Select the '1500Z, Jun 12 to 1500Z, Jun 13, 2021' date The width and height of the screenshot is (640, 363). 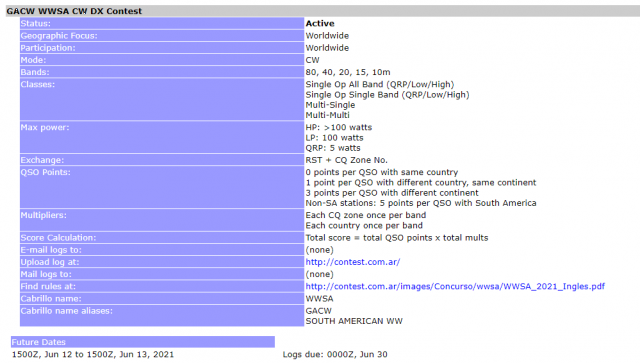(93, 354)
